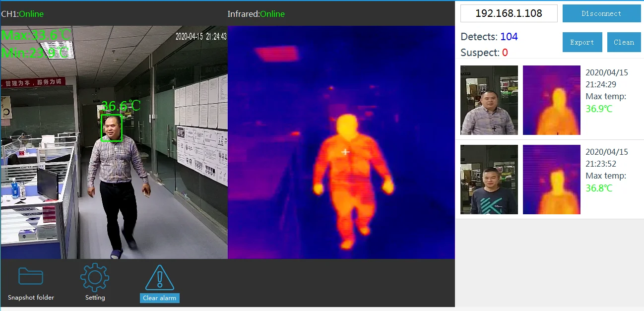Image resolution: width=644 pixels, height=311 pixels.
Task: Click the green face detection box in CH1
Action: 112,128
